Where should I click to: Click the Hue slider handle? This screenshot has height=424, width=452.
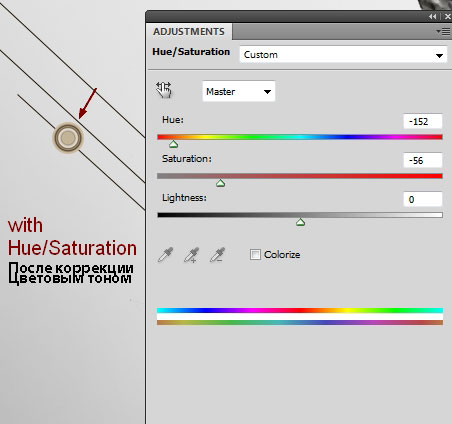click(173, 144)
